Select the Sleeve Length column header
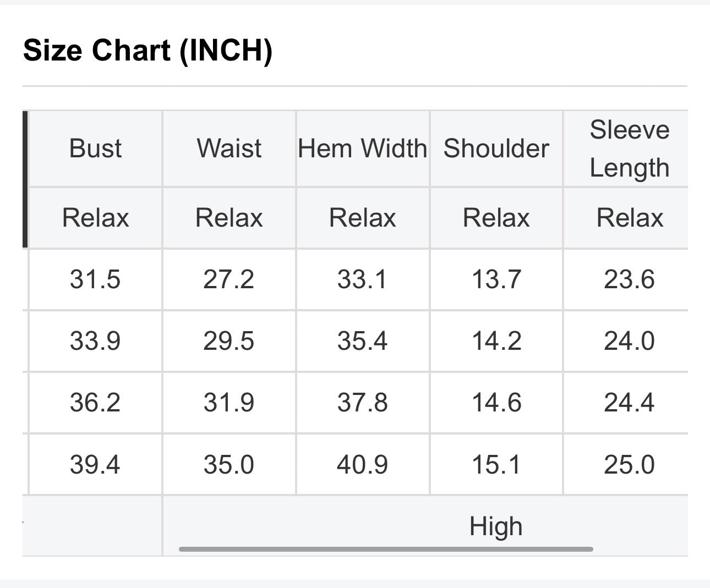 [x=630, y=149]
